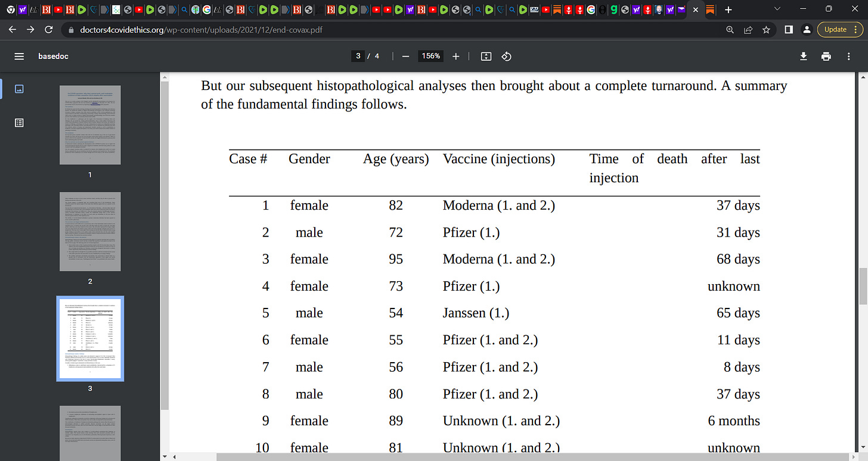Click the document scrollbar up arrow
Image resolution: width=868 pixels, height=461 pixels.
(863, 76)
